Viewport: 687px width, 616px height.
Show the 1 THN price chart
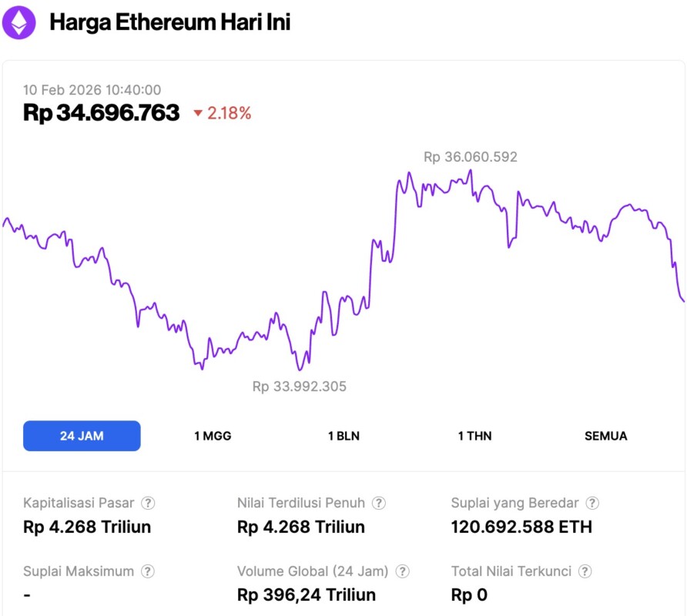(x=474, y=436)
